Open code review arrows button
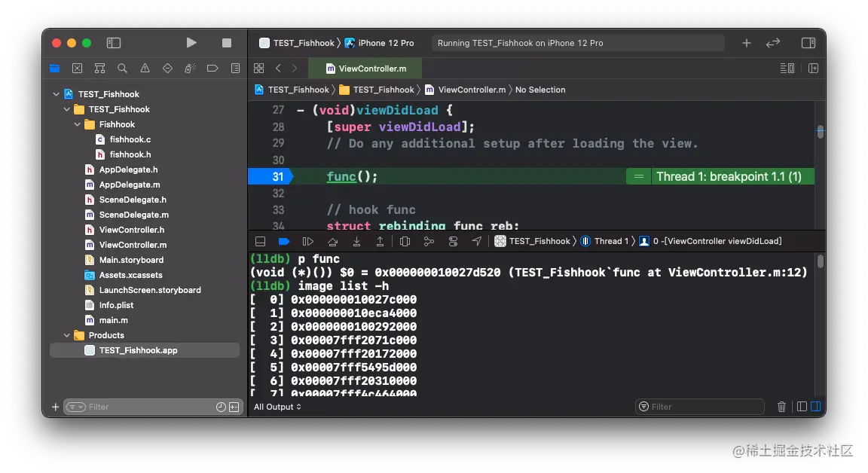868x473 pixels. [773, 43]
